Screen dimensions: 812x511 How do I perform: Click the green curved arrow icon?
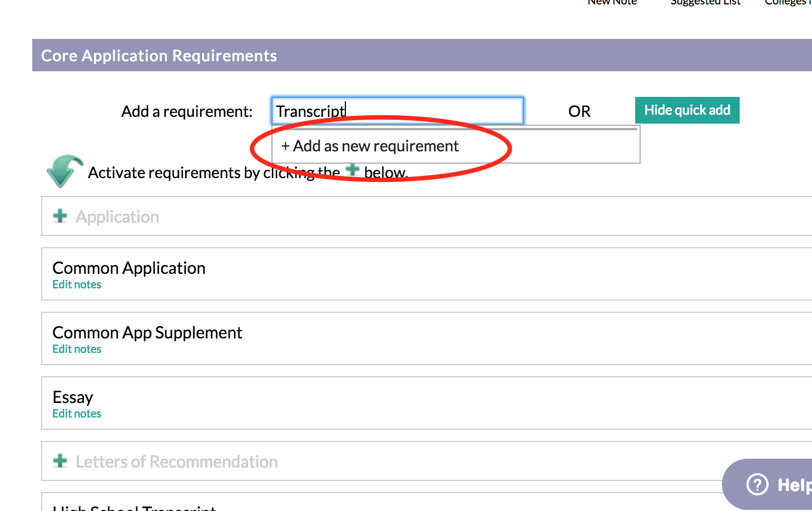pos(65,171)
